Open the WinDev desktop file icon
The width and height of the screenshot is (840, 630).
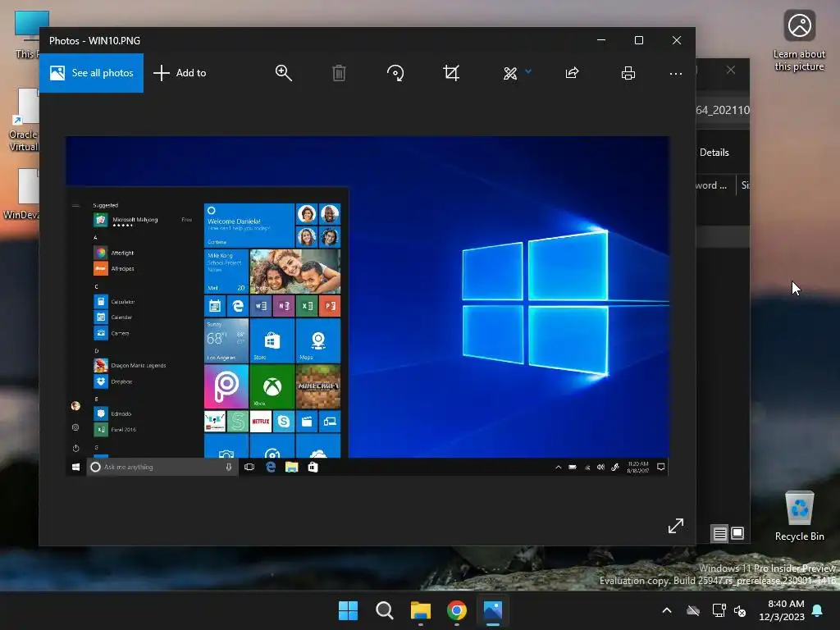coord(21,194)
